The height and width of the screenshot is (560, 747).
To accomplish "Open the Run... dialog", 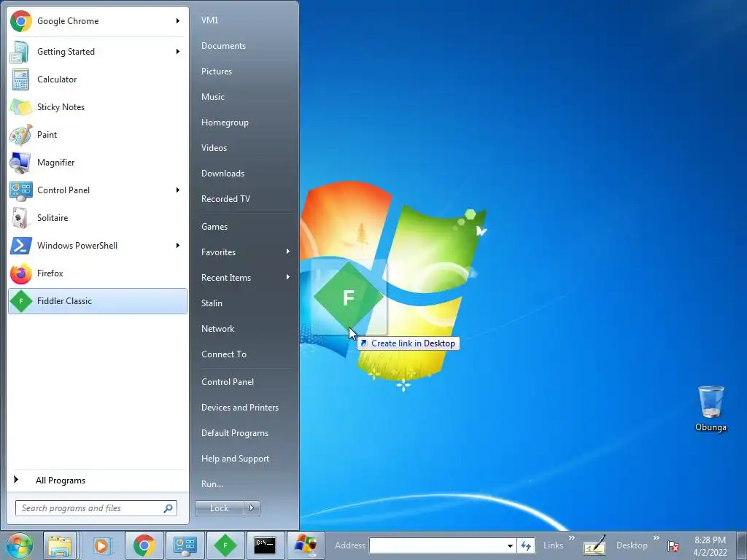I will tap(212, 484).
